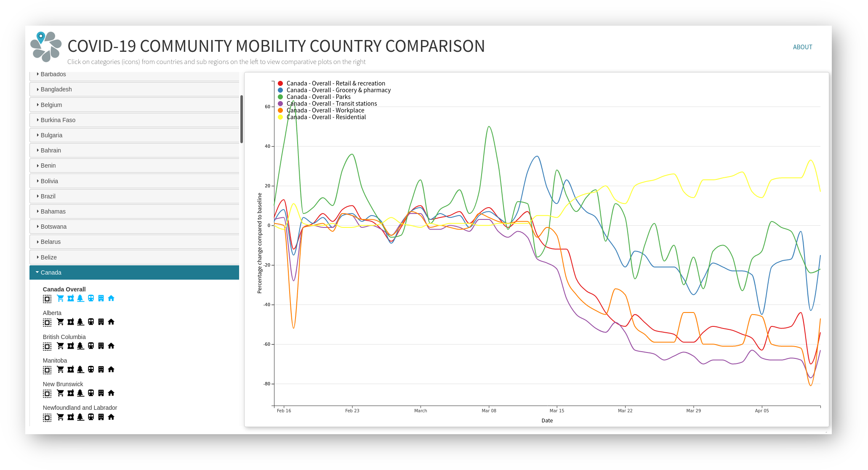The height and width of the screenshot is (470, 868).
Task: Select all categories for Alberta
Action: point(47,322)
